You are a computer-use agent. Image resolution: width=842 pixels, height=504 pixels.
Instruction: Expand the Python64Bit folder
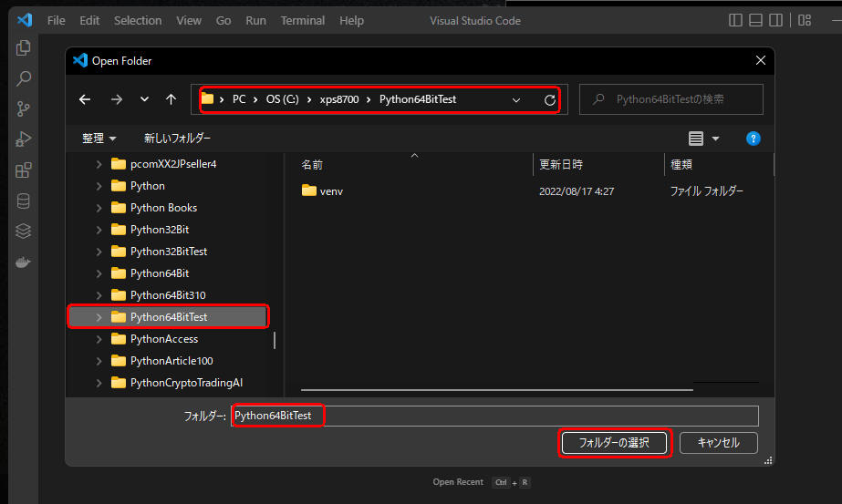click(x=99, y=273)
